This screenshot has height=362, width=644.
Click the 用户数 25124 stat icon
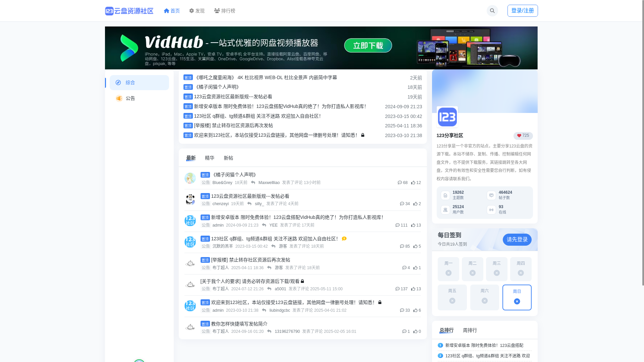pos(445,210)
